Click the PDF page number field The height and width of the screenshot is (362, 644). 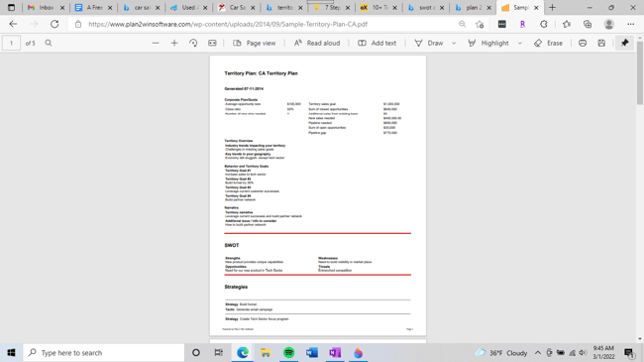click(x=12, y=43)
